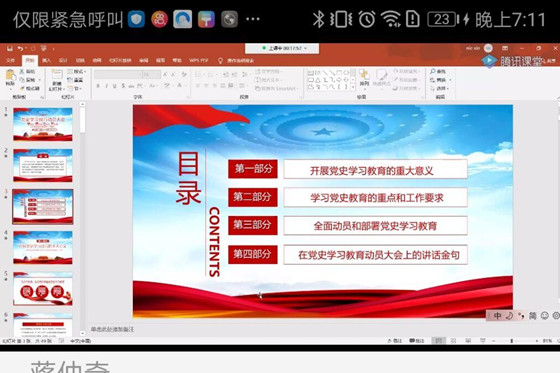
Task: Open the Section dropdown in slides group
Action: (75, 88)
